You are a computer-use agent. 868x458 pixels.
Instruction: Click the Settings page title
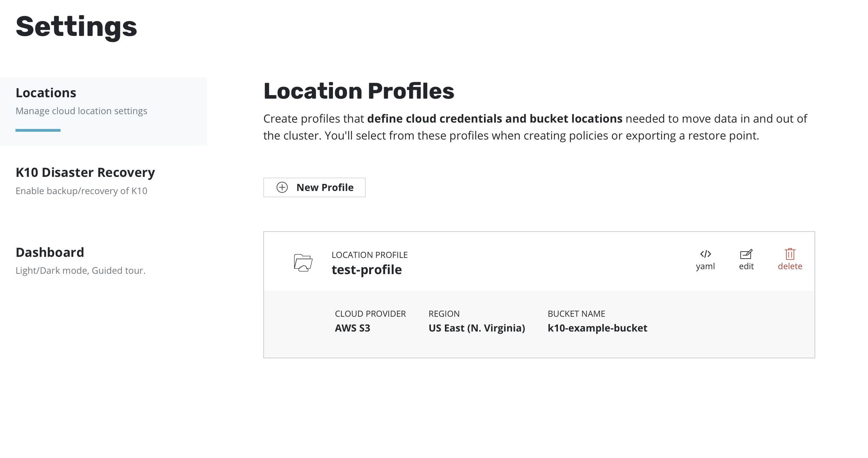click(76, 27)
